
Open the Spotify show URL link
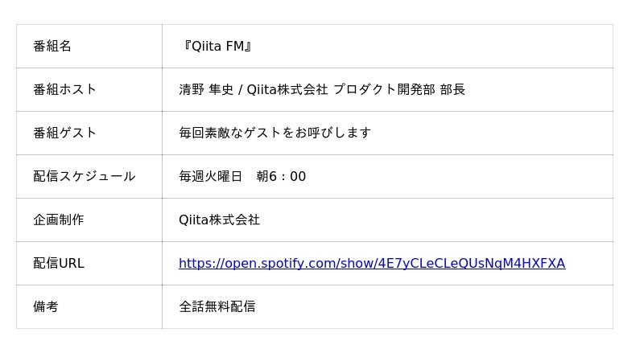(x=371, y=264)
